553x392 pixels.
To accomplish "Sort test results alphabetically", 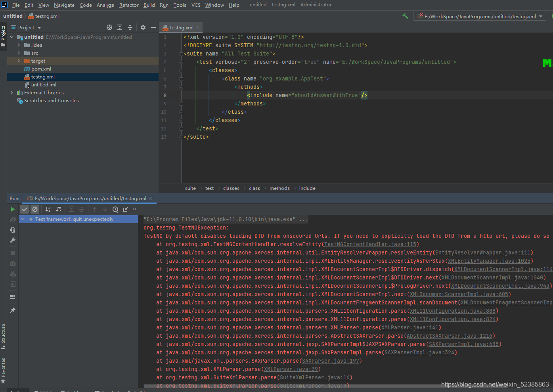I will click(48, 209).
